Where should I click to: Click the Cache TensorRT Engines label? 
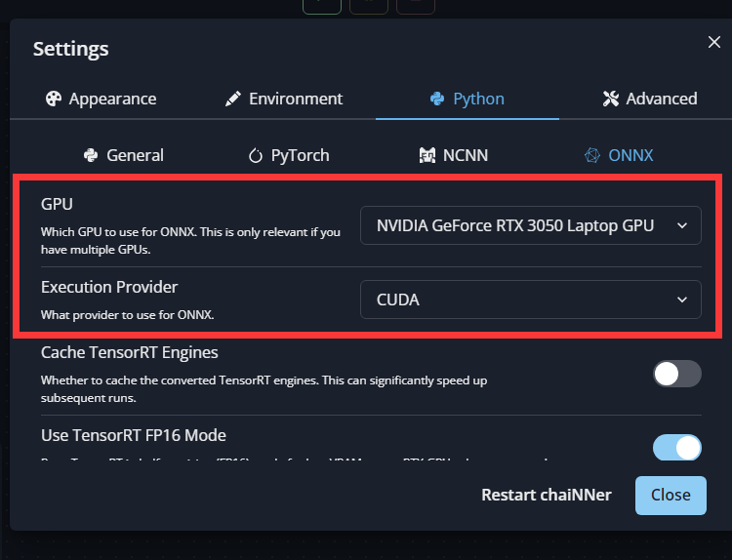tap(129, 353)
